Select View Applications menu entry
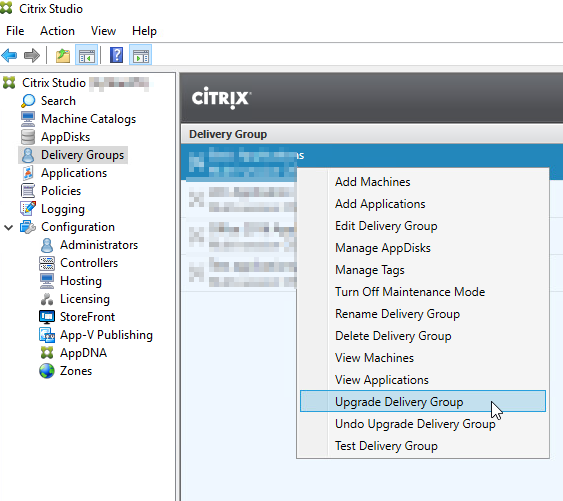The width and height of the screenshot is (563, 501). [423, 380]
